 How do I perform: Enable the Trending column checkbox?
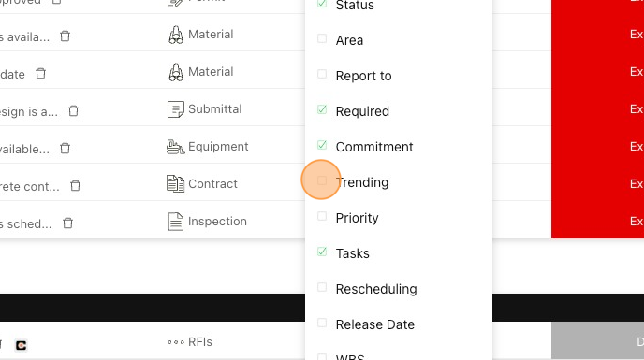pyautogui.click(x=322, y=180)
